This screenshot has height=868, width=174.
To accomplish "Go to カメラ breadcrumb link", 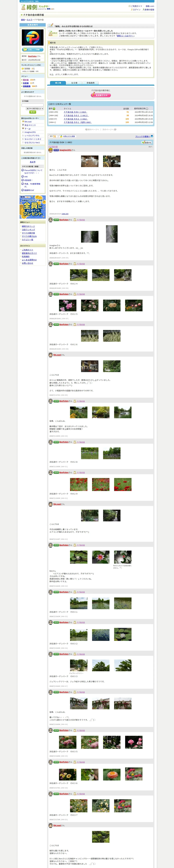I will pyautogui.click(x=30, y=20).
